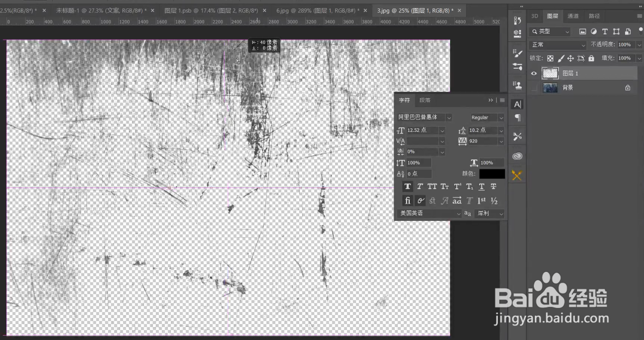This screenshot has height=340, width=644.
Task: Open the Properties panel icon
Action: click(517, 34)
